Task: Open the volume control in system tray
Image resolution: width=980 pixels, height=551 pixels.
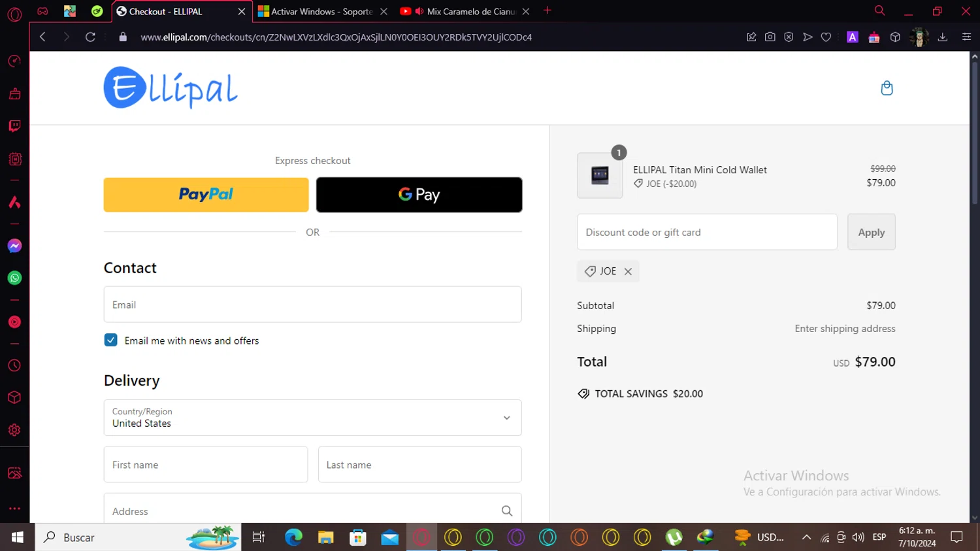Action: [x=858, y=537]
